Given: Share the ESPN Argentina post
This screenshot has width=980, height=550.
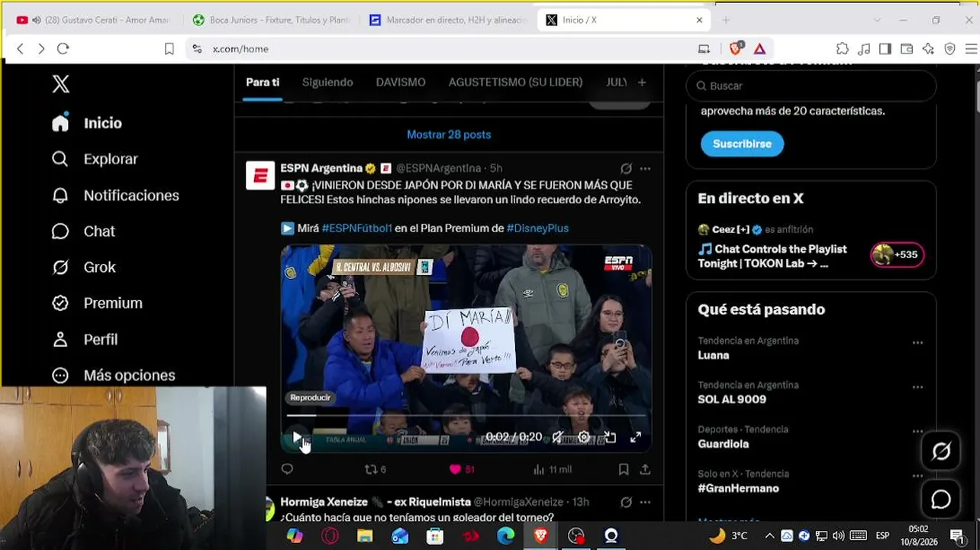Looking at the screenshot, I should pyautogui.click(x=645, y=469).
